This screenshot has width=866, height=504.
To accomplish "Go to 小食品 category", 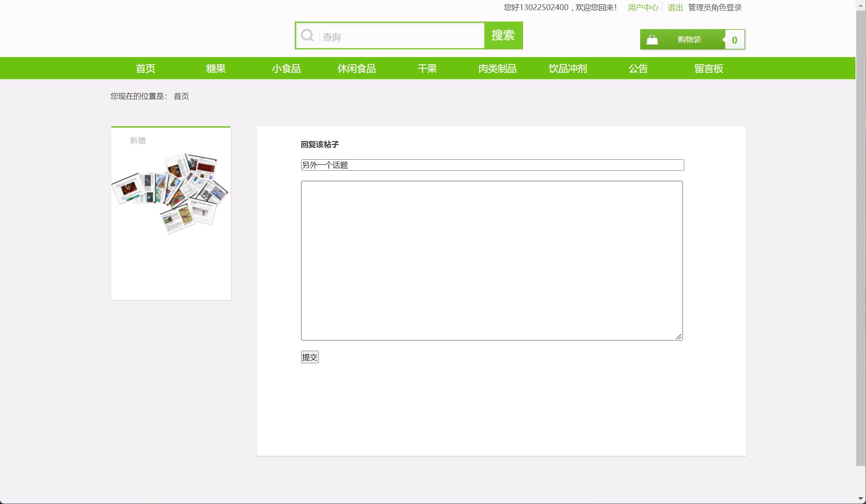I will [286, 68].
